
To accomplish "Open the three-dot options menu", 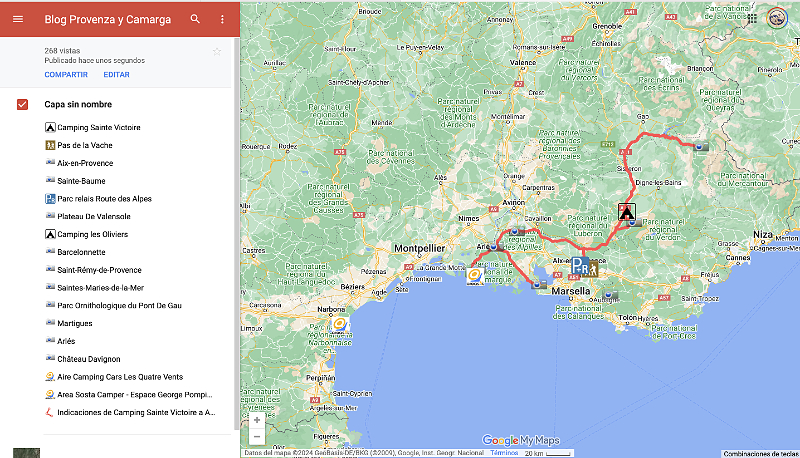I will pos(222,19).
